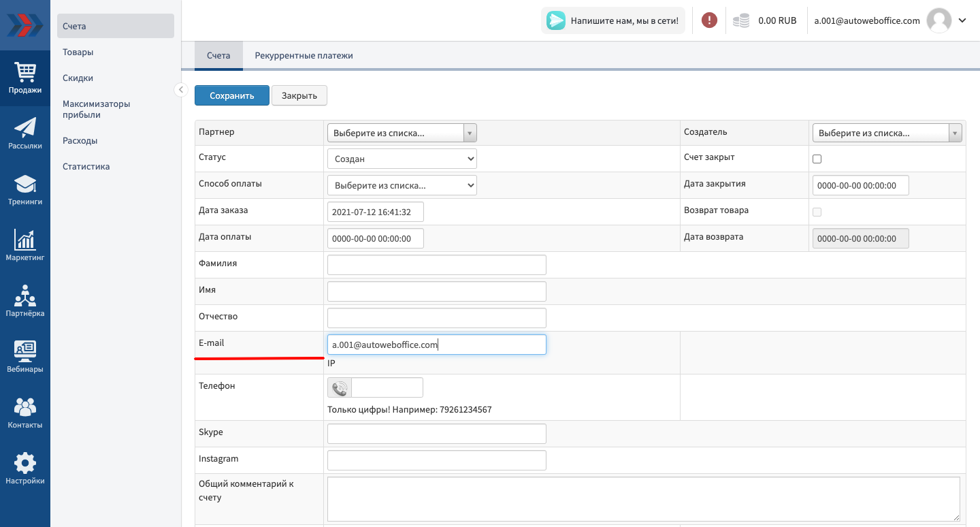Click the Сохранить button
The height and width of the screenshot is (527, 980).
pyautogui.click(x=231, y=95)
